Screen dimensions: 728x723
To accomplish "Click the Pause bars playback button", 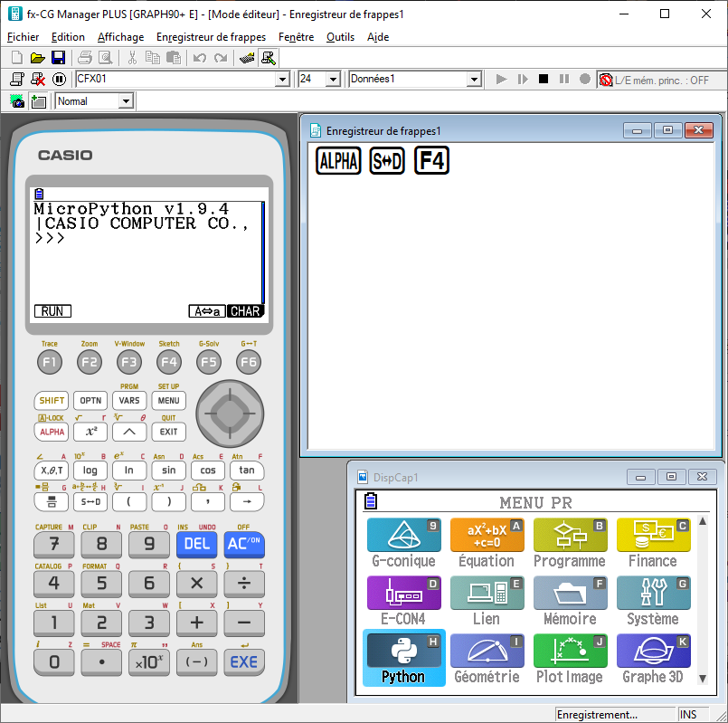I will 564,79.
